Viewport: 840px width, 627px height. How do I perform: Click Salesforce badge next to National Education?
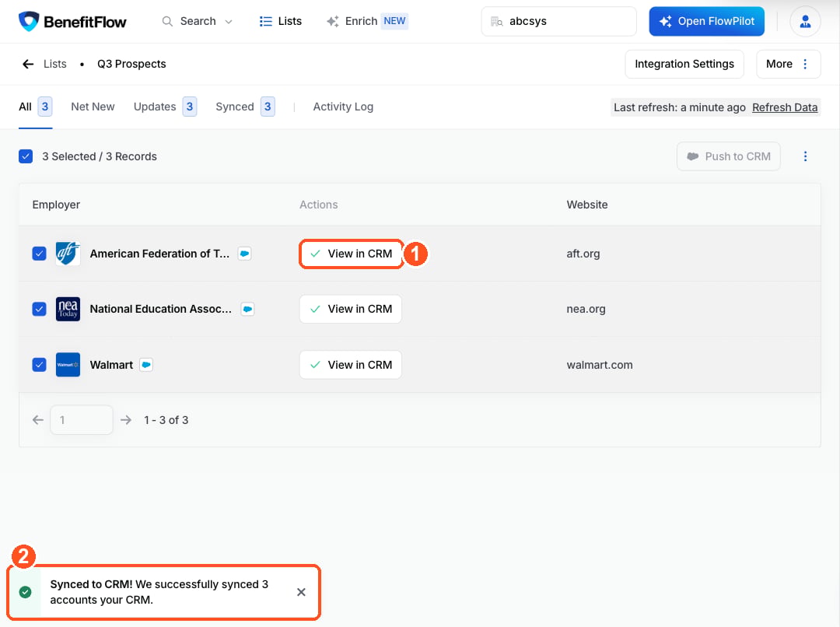coord(247,309)
